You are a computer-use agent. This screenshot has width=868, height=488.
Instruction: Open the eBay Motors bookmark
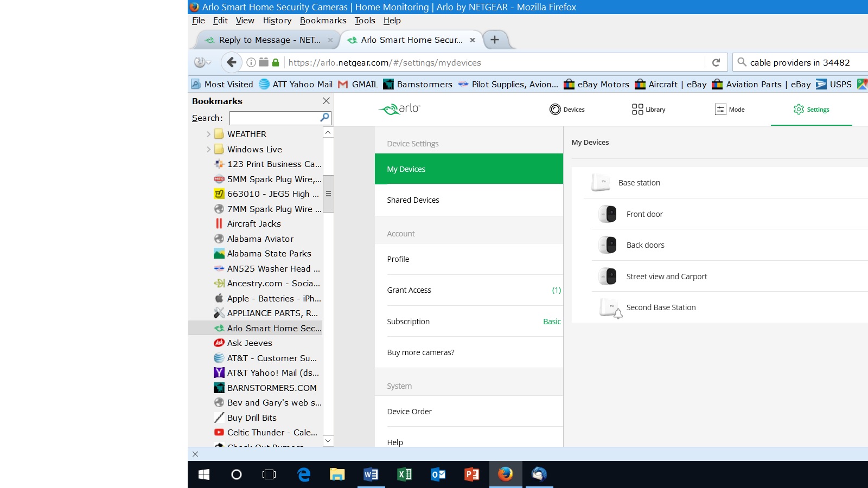(596, 84)
